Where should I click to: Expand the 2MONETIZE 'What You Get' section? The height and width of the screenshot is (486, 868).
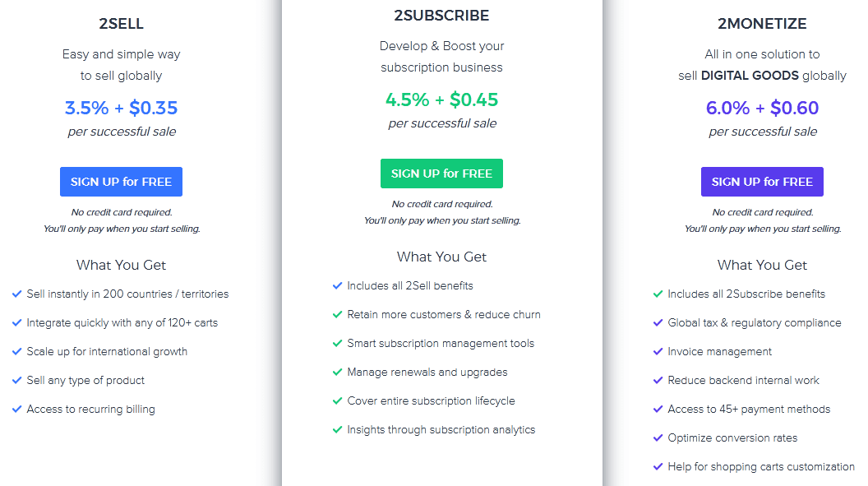[x=762, y=265]
